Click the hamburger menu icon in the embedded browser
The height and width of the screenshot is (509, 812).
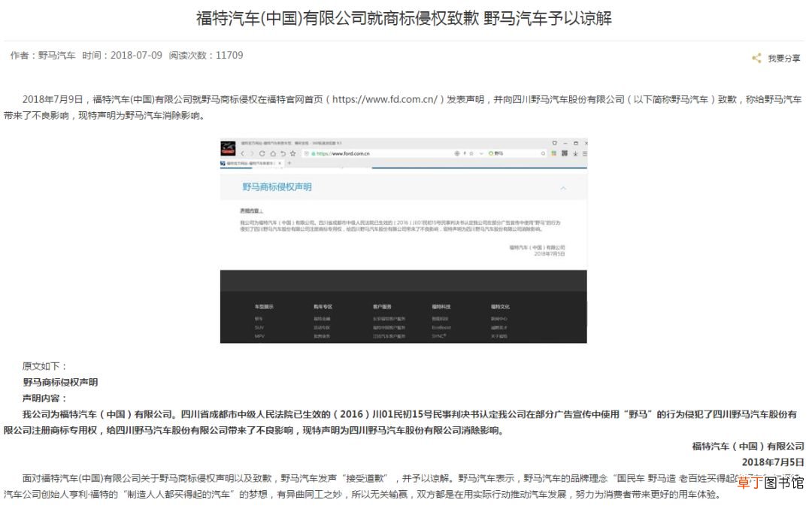coord(585,154)
